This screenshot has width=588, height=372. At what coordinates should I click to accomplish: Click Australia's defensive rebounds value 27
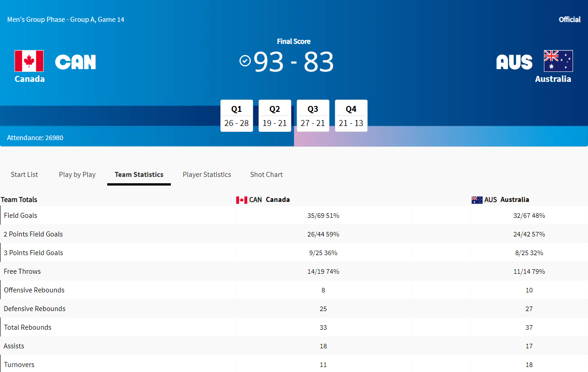pos(529,309)
